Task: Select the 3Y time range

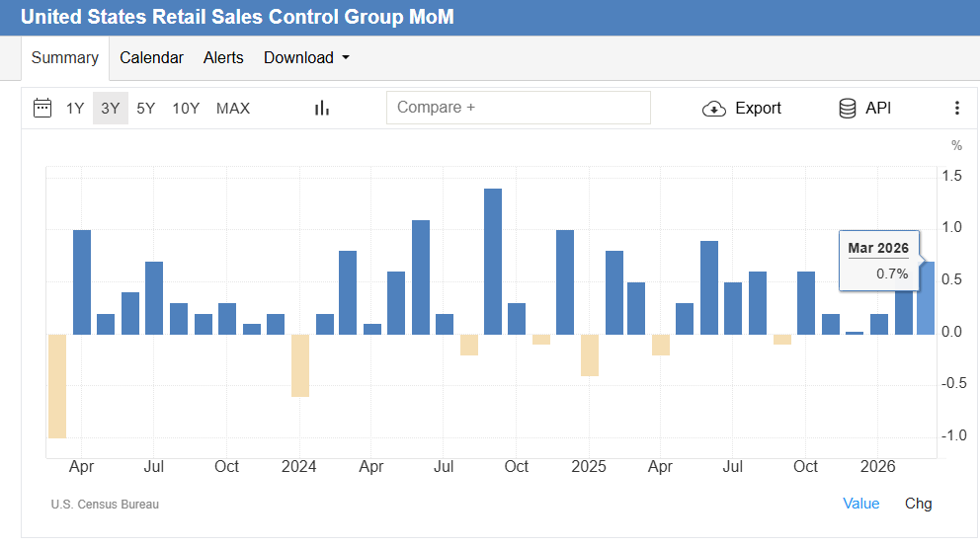Action: point(111,109)
